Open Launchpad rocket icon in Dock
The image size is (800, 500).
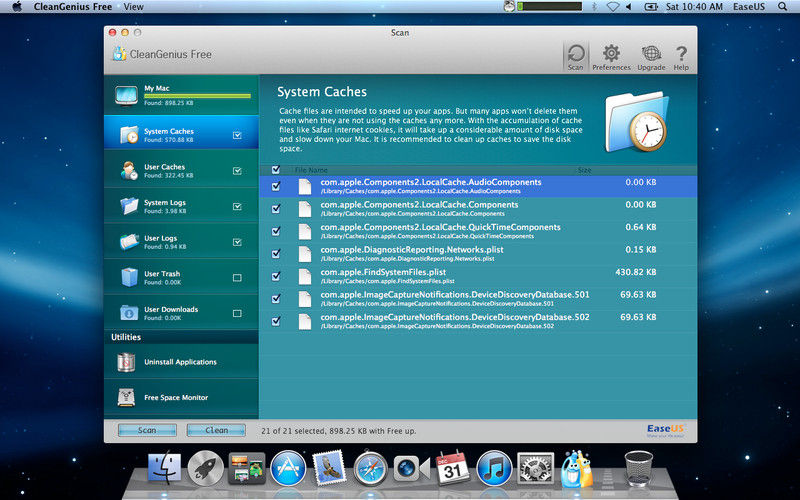[206, 468]
